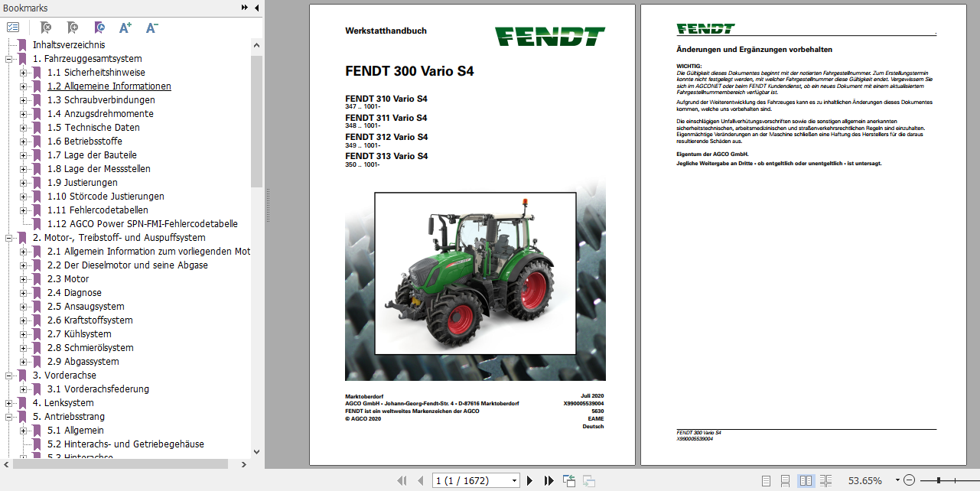
Task: Select bookmark 1.4 Anzugsdrehmomente
Action: click(100, 114)
